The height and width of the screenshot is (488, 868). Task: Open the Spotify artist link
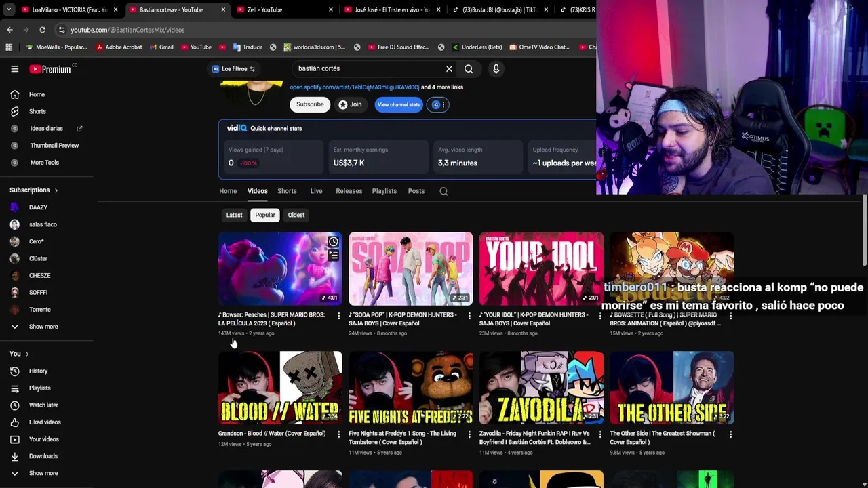355,87
